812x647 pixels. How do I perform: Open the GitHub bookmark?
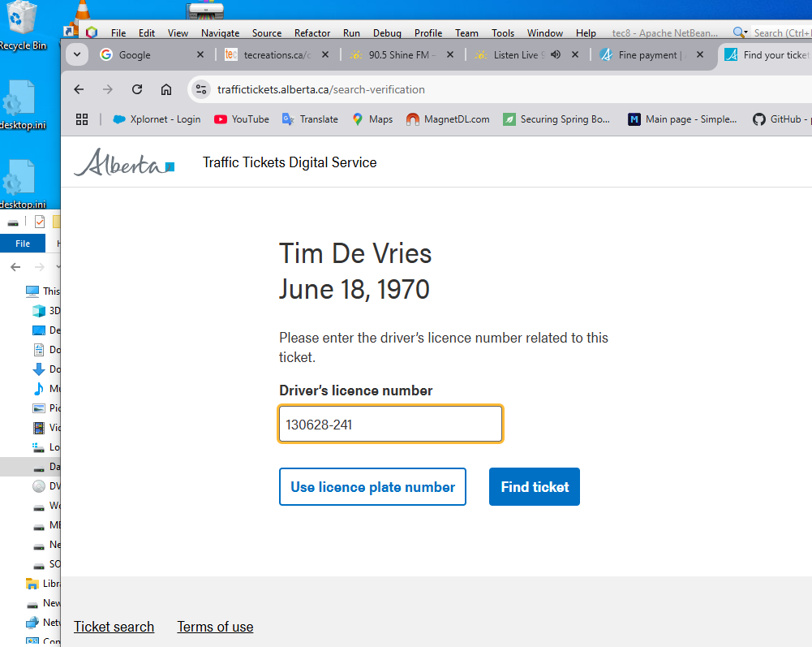pos(780,119)
